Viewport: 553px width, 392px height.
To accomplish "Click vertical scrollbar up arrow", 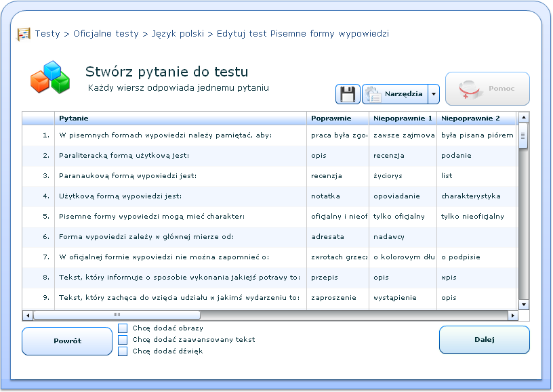I will coord(524,117).
